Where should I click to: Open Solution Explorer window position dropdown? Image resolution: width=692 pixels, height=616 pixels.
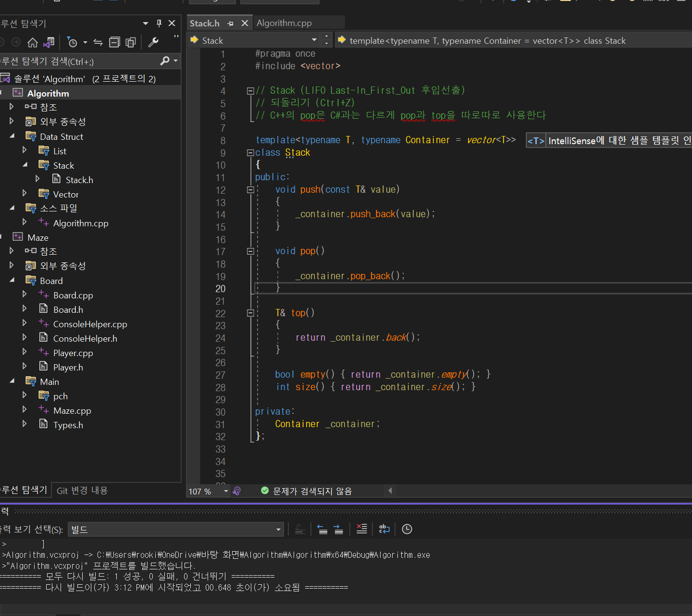coord(146,23)
